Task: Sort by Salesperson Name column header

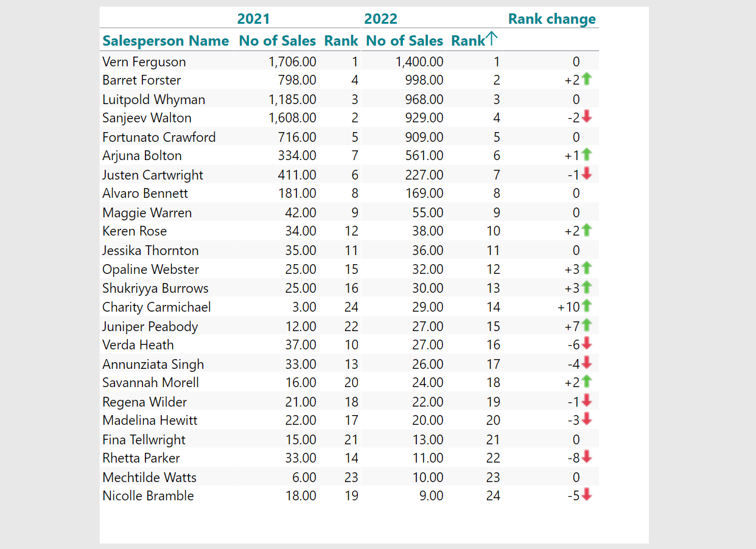Action: [166, 41]
